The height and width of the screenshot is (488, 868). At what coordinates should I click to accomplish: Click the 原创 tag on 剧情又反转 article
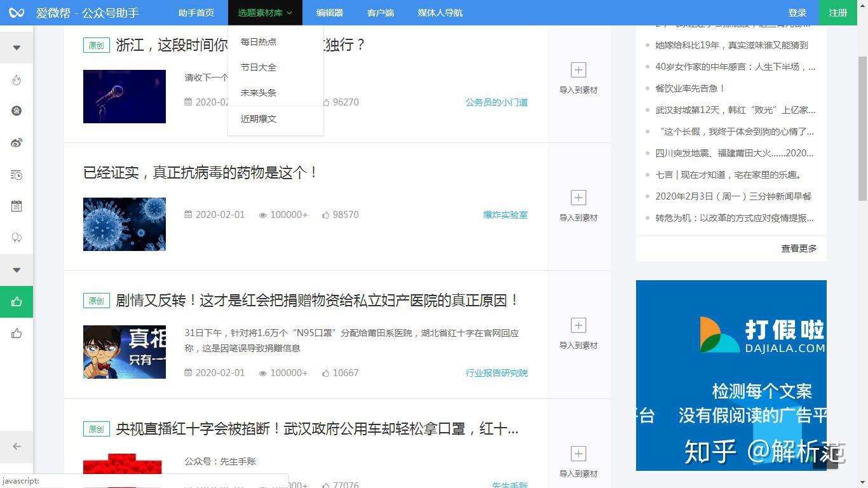(97, 301)
